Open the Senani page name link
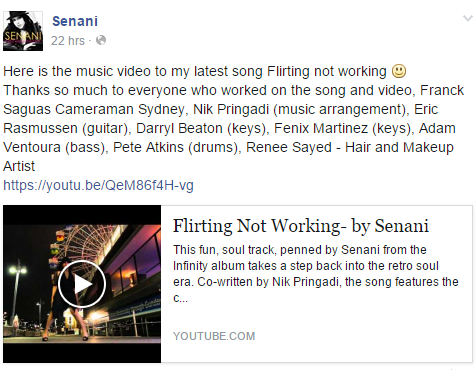Screen dimensions: 476x370 point(75,21)
